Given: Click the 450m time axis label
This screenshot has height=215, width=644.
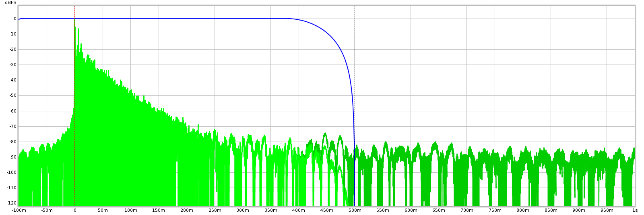Looking at the screenshot, I should click(326, 210).
